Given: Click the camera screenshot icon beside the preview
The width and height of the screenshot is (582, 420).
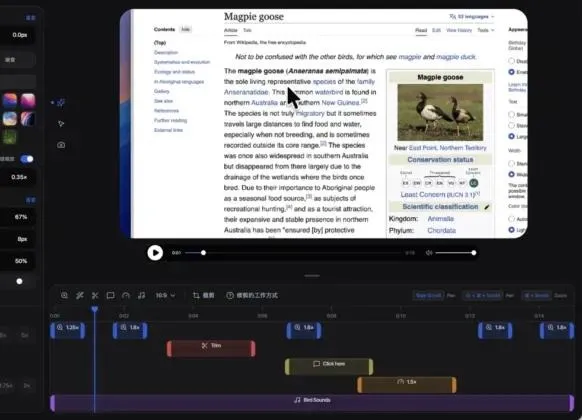Looking at the screenshot, I should coord(61,145).
